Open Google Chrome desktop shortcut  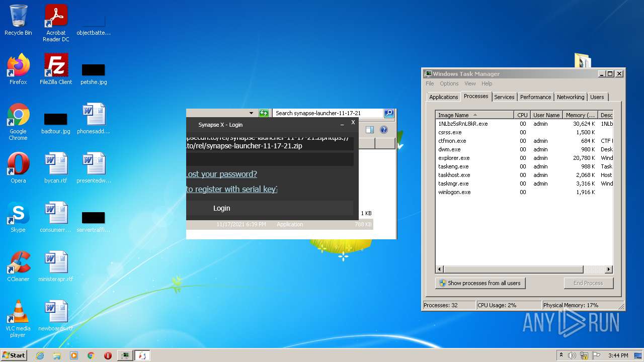18,122
